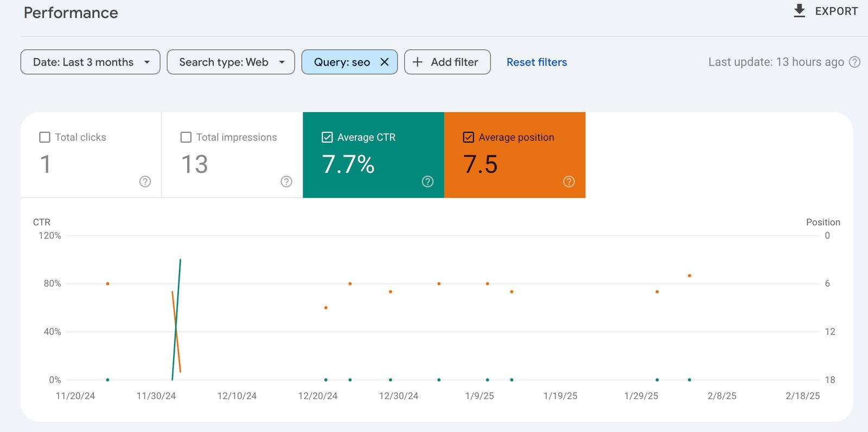Image resolution: width=868 pixels, height=432 pixels.
Task: Click the 11/30/24 date axis label
Action: click(x=156, y=396)
